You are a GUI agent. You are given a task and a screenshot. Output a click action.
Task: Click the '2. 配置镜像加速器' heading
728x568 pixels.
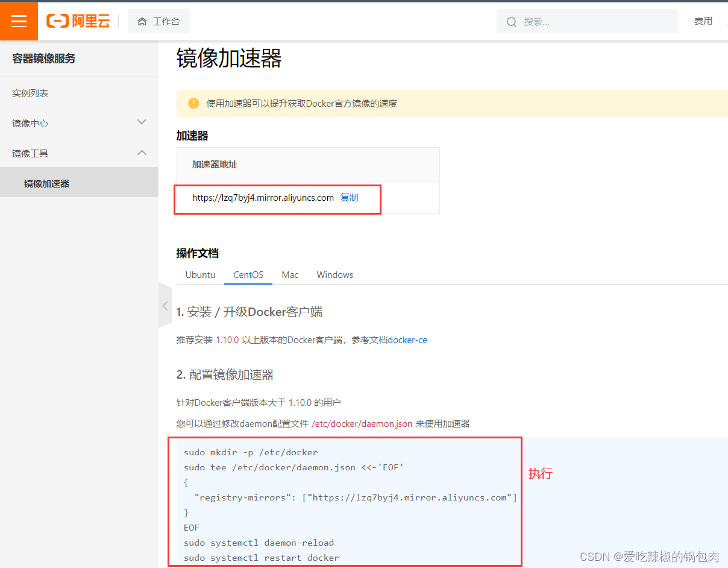pos(225,374)
